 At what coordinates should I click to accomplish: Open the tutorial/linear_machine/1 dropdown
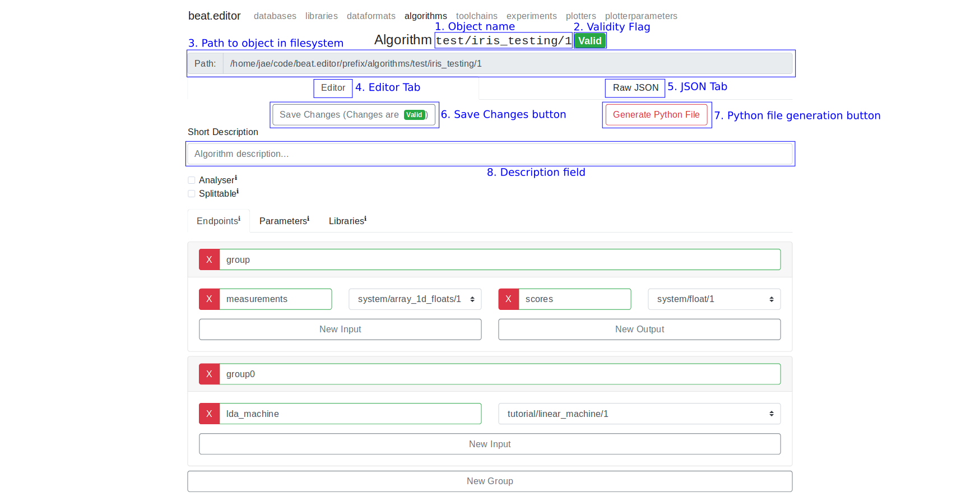pos(639,414)
